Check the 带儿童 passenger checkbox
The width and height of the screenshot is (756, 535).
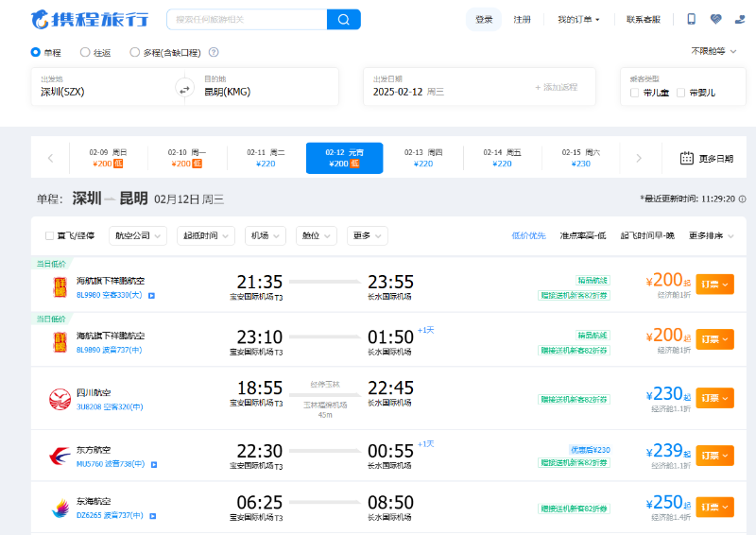(x=635, y=93)
